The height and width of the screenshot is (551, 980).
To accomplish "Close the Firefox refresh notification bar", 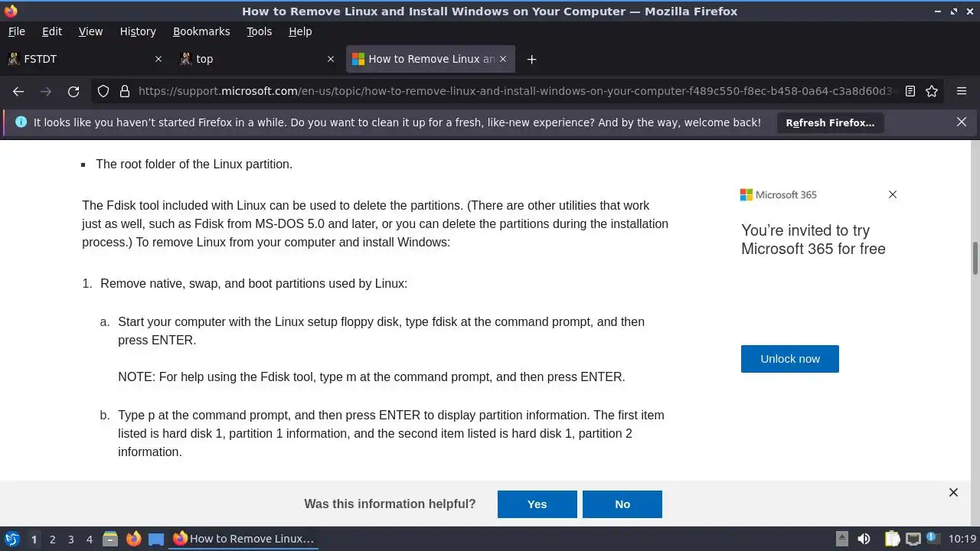I will [x=962, y=122].
